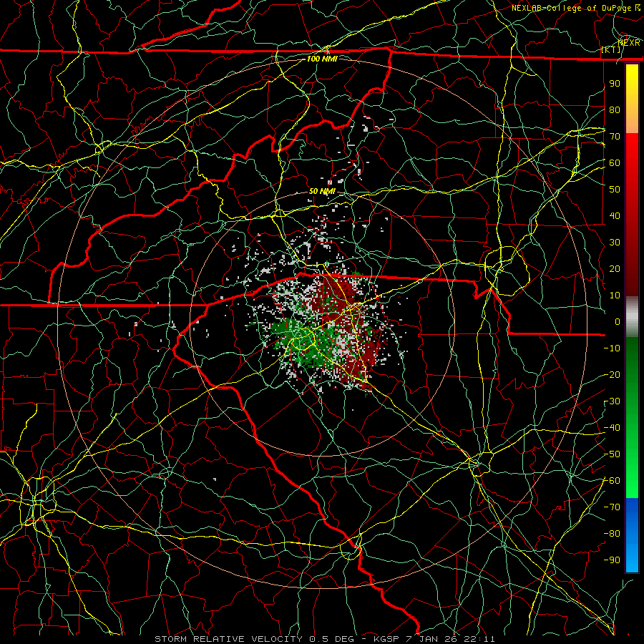Click the -40 value on velocity scale

tap(612, 428)
